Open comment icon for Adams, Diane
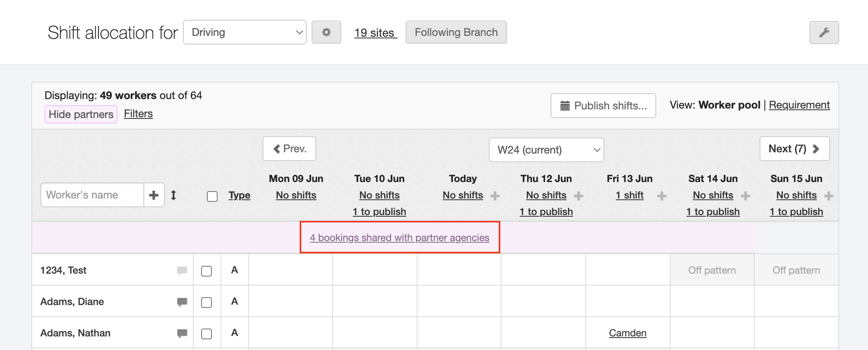This screenshot has height=350, width=868. pos(182,302)
